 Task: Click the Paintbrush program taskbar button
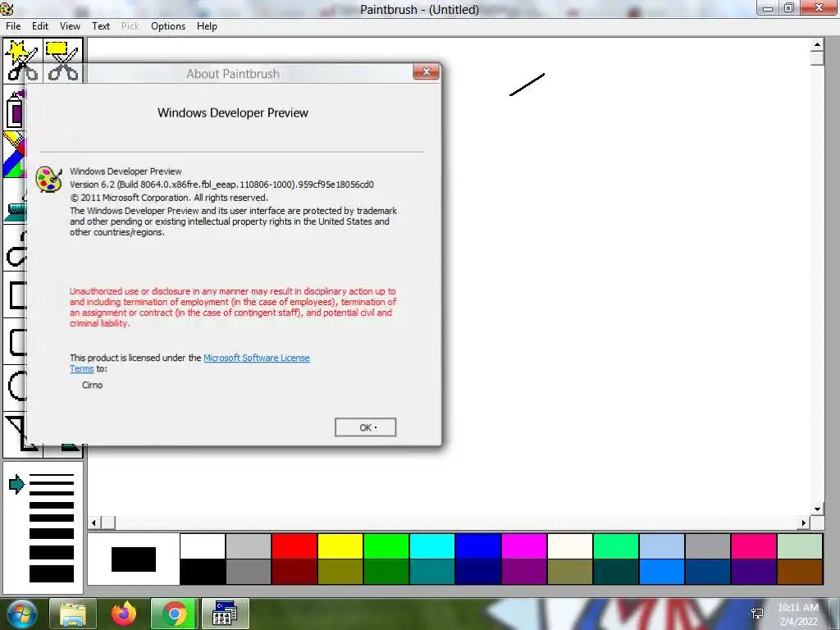pyautogui.click(x=225, y=614)
